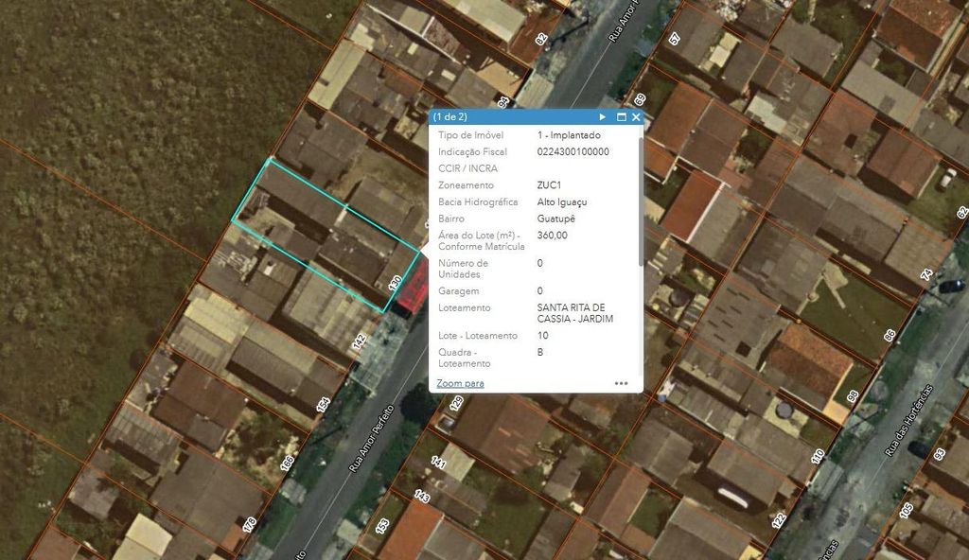Viewport: 969px width, 560px height.
Task: Click the 'Garagem' label
Action: [x=459, y=290]
